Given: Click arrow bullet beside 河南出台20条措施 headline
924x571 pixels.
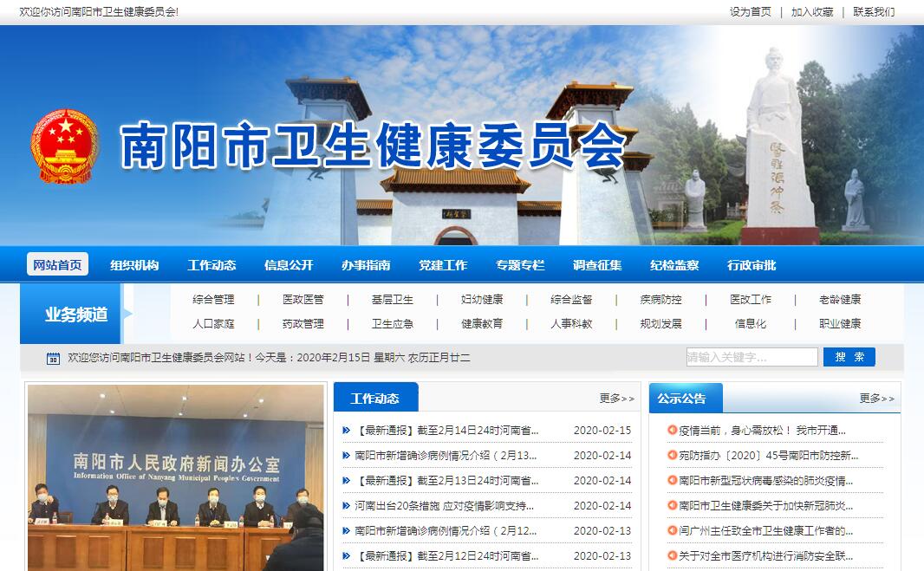Looking at the screenshot, I should pos(348,506).
